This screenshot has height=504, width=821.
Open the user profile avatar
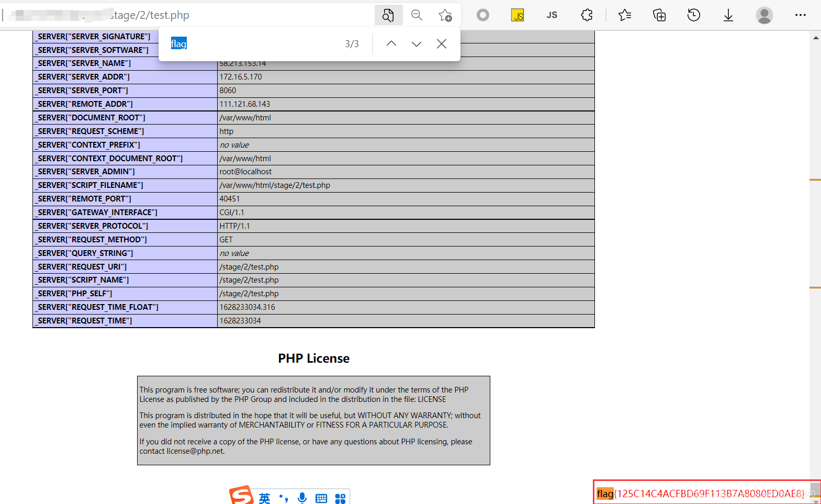(x=764, y=15)
